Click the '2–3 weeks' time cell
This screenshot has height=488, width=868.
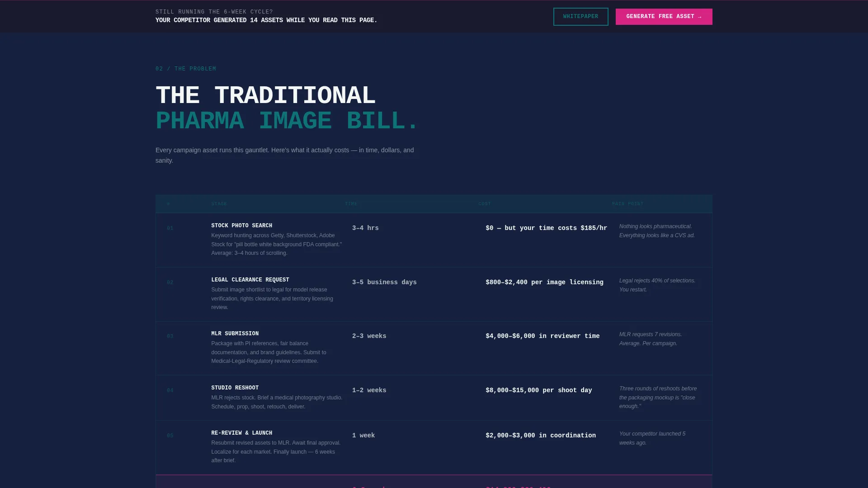click(x=369, y=336)
